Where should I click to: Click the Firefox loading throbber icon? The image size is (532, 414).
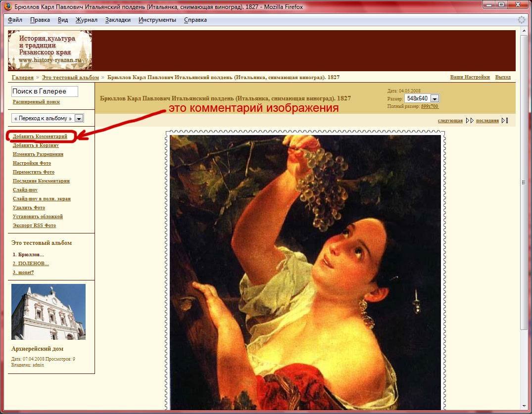pos(522,20)
